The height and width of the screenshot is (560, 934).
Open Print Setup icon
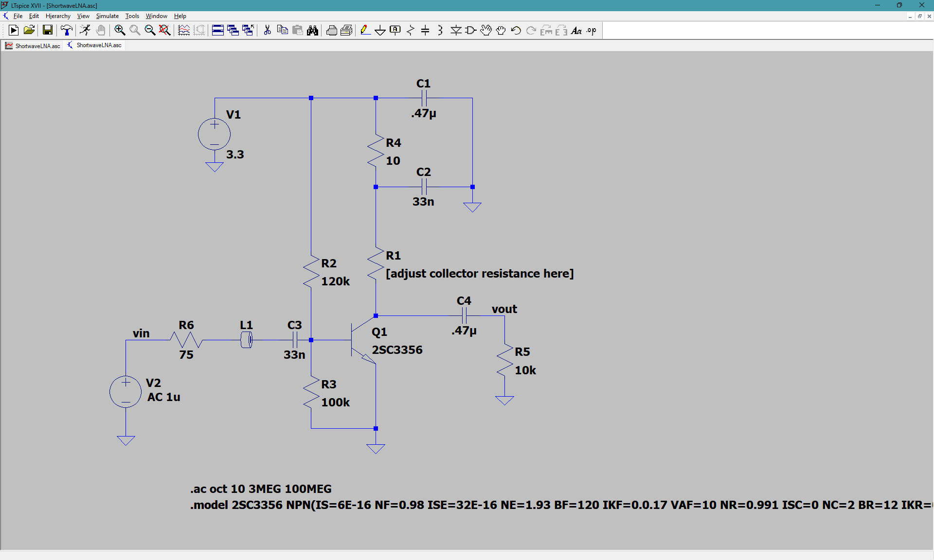pos(347,31)
